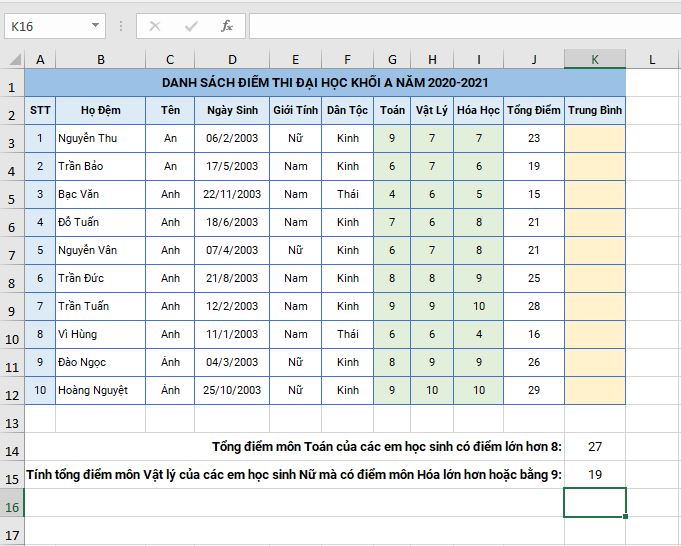Click cell 'Trần Bảo'

(100, 166)
